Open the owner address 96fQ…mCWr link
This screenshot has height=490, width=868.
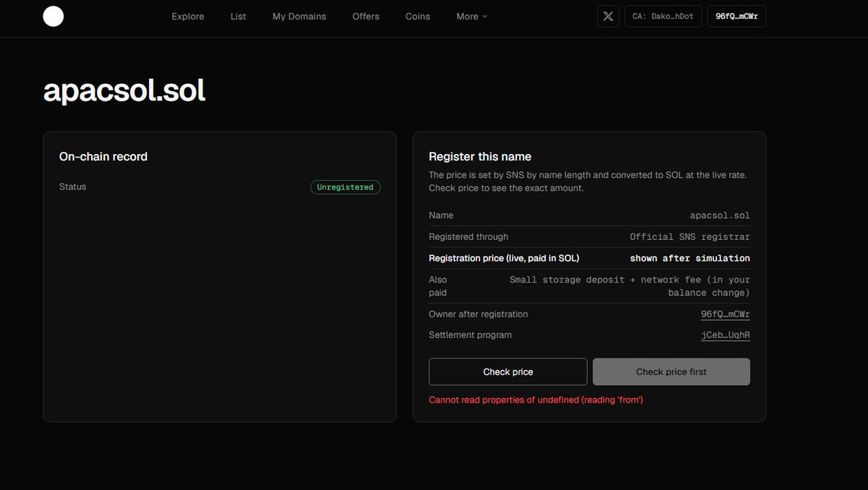(x=726, y=314)
